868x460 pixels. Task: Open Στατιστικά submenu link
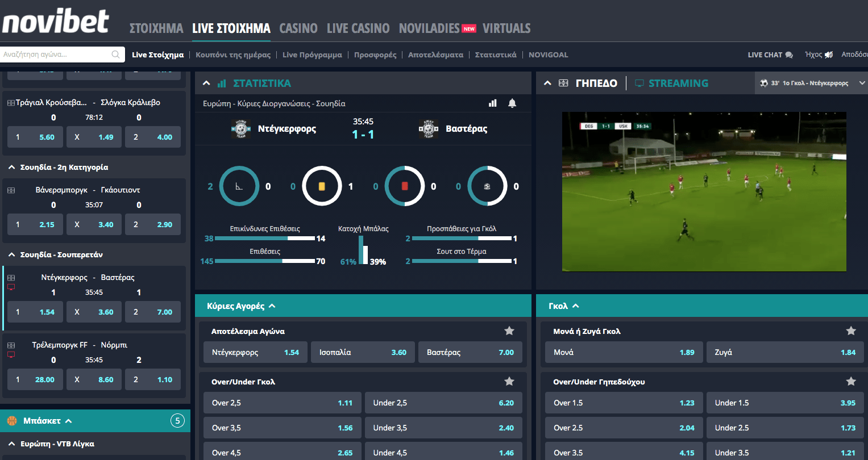(496, 55)
